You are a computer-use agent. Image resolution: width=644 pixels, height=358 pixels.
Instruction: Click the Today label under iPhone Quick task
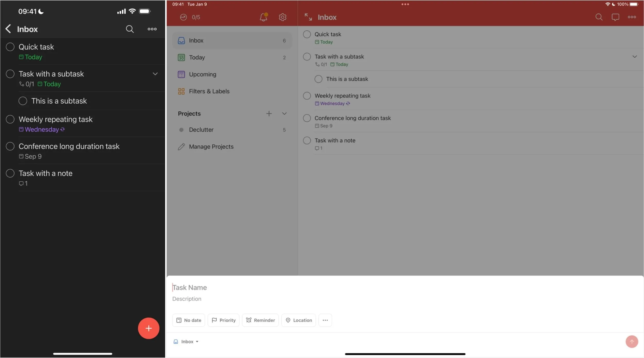31,57
